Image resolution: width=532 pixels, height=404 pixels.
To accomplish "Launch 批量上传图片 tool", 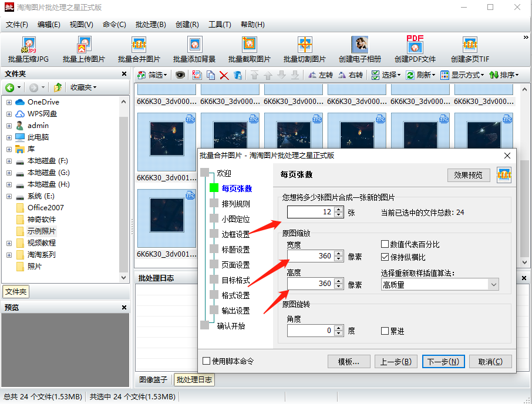I will coord(84,50).
